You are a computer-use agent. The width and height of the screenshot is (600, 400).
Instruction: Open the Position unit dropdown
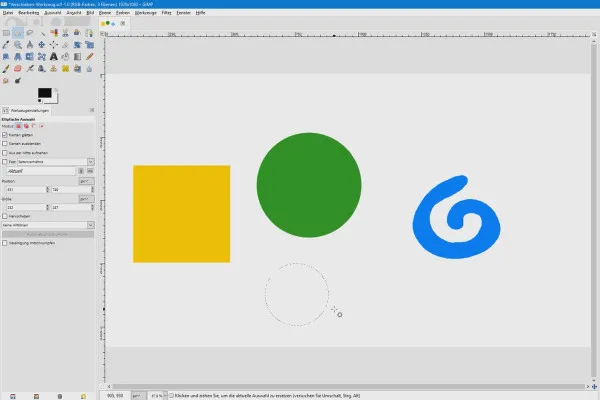pos(86,181)
